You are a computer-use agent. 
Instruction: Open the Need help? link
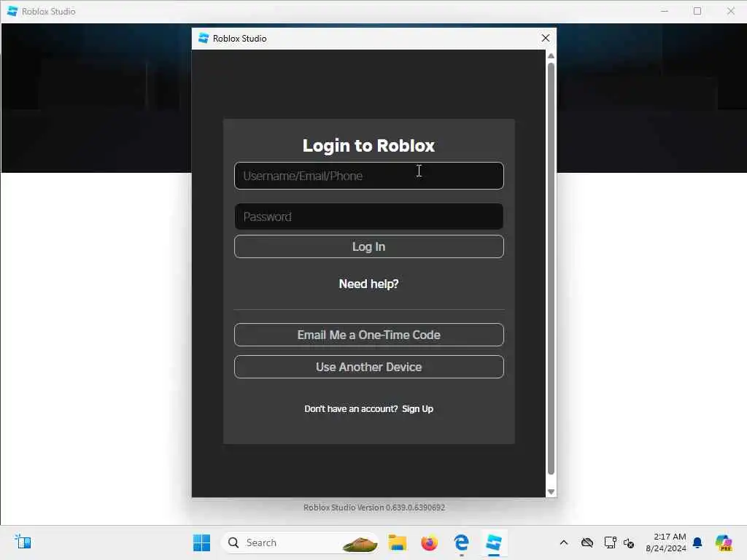(368, 284)
